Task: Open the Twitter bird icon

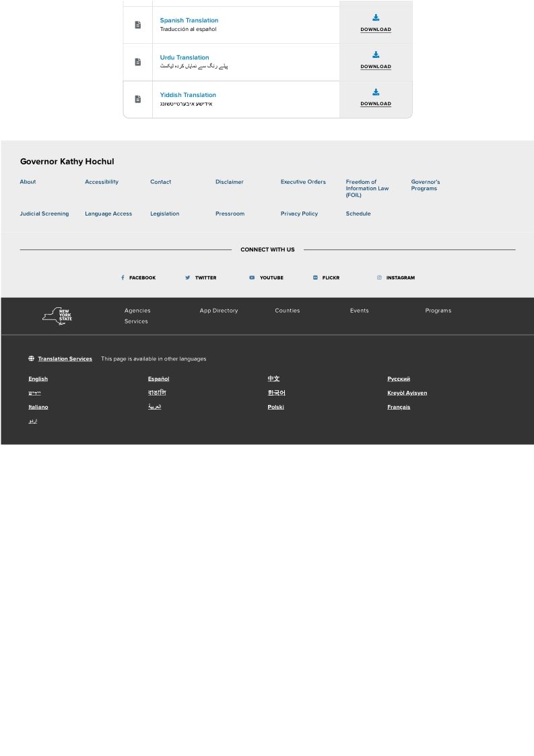Action: (188, 278)
